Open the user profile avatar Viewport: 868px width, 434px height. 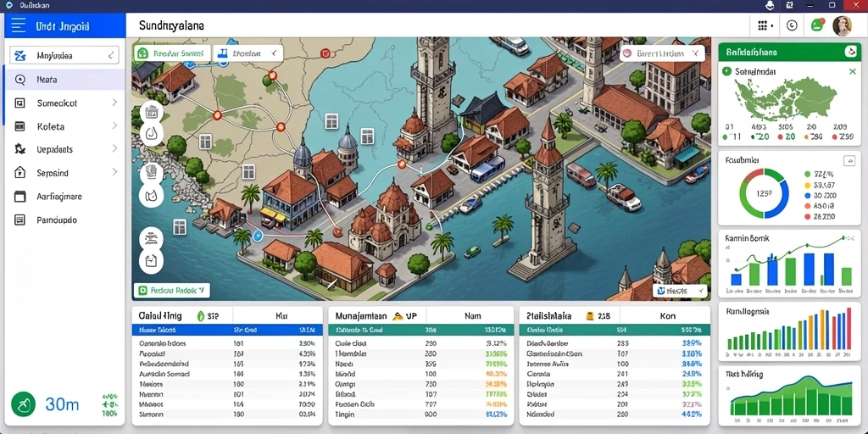click(842, 25)
